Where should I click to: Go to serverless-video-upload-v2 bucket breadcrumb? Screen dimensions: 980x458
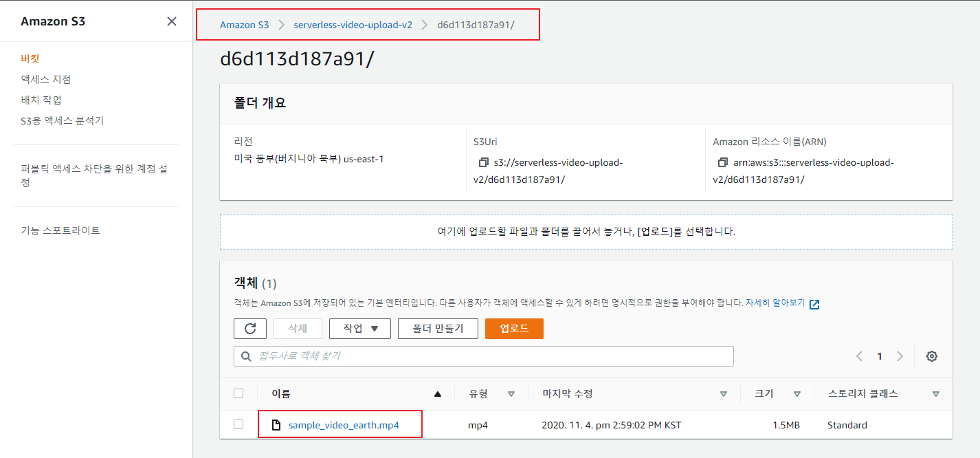coord(353,25)
